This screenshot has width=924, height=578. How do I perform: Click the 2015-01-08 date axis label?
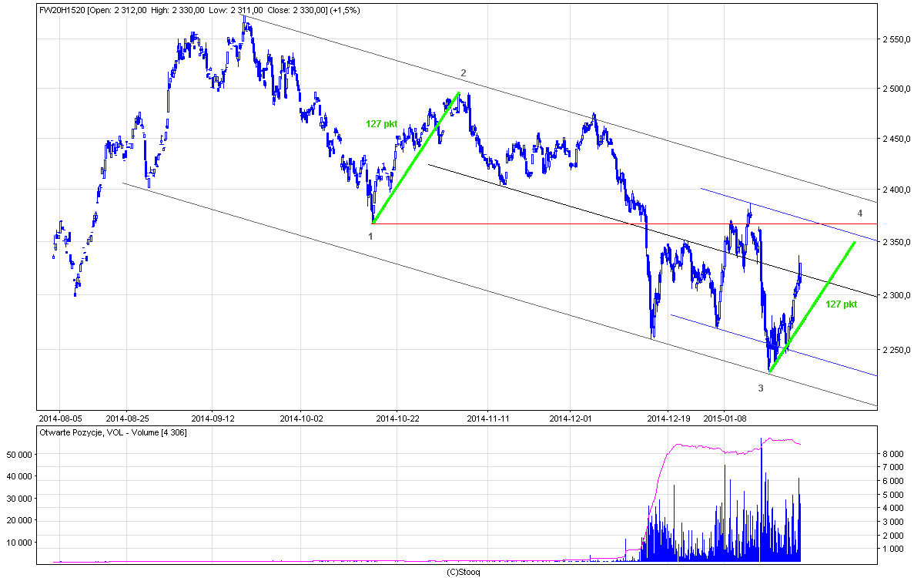[725, 418]
